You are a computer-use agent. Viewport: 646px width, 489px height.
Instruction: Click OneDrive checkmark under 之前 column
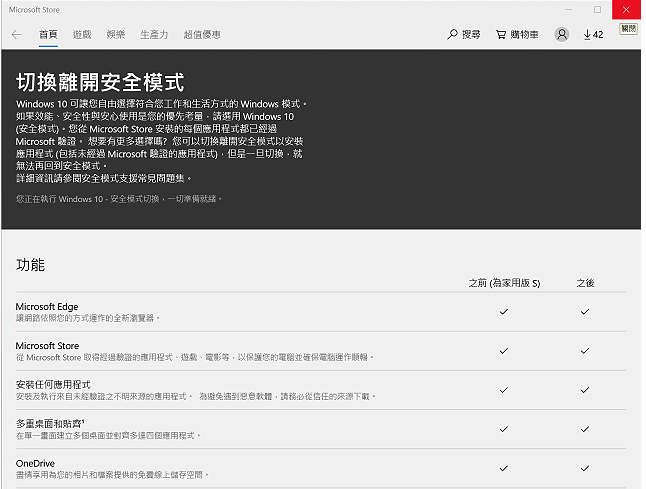click(504, 468)
